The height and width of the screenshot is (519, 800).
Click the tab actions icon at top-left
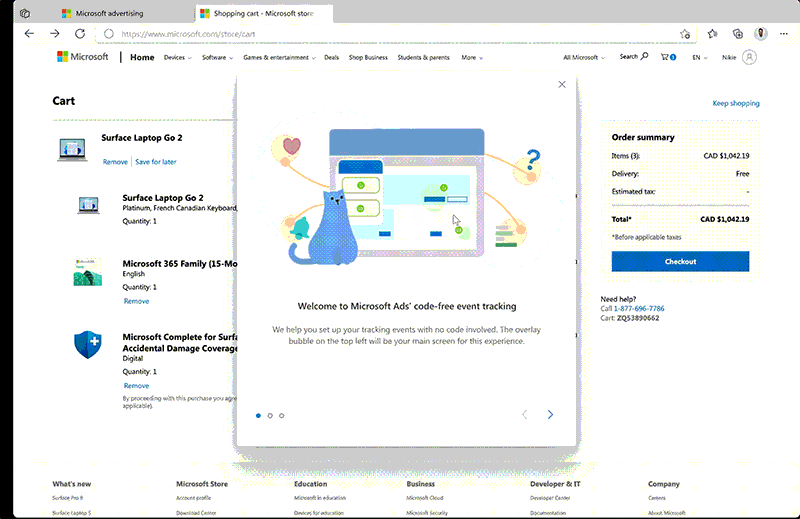[x=25, y=14]
